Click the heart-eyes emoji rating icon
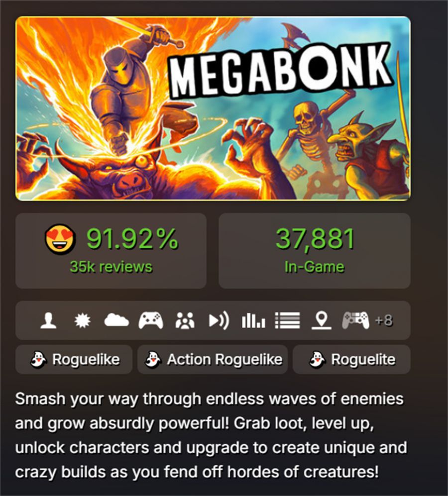Viewport: 448px width, 496px height. pos(60,239)
